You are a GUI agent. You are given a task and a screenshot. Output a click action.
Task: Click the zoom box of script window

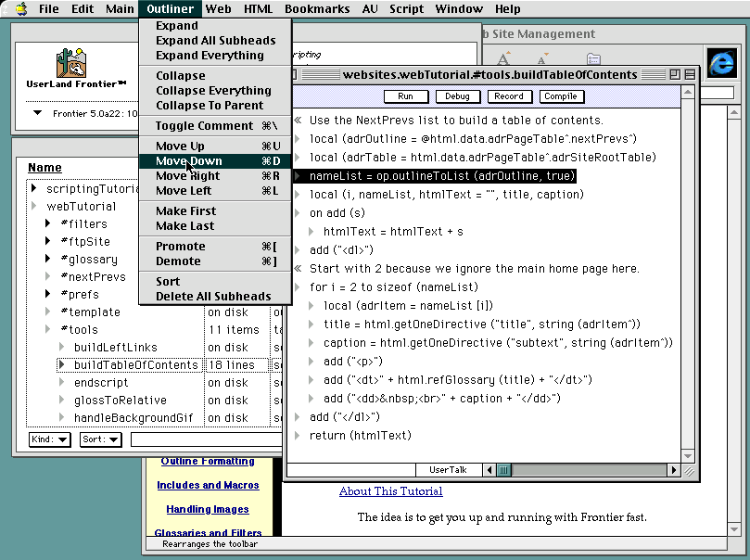[x=674, y=74]
